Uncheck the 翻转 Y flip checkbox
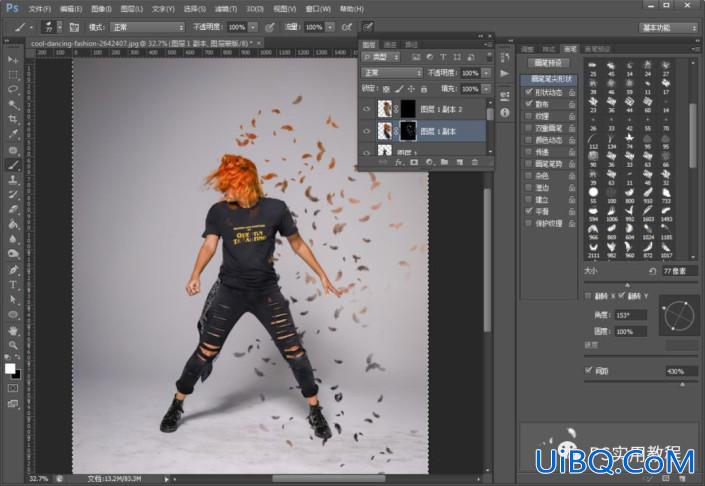The image size is (705, 486). [x=622, y=296]
